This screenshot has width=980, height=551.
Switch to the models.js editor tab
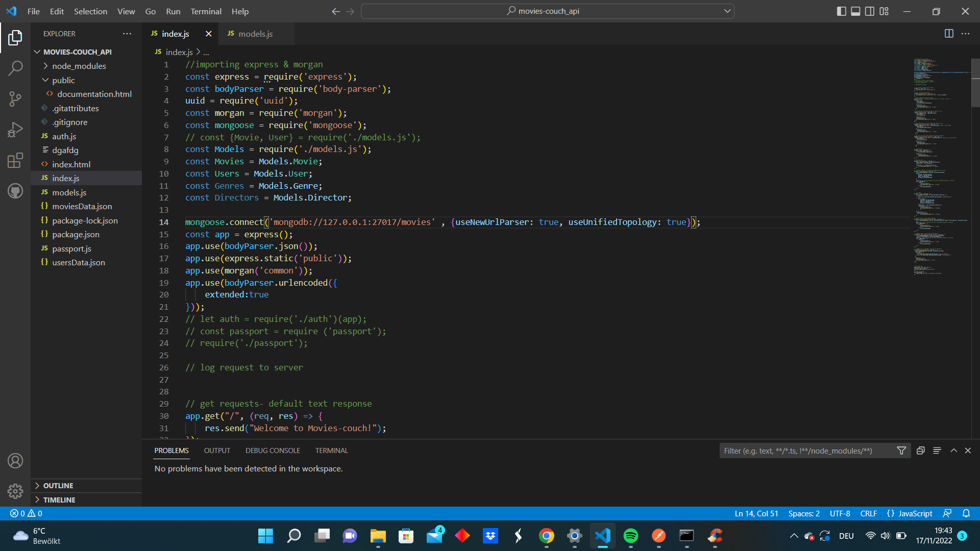255,34
